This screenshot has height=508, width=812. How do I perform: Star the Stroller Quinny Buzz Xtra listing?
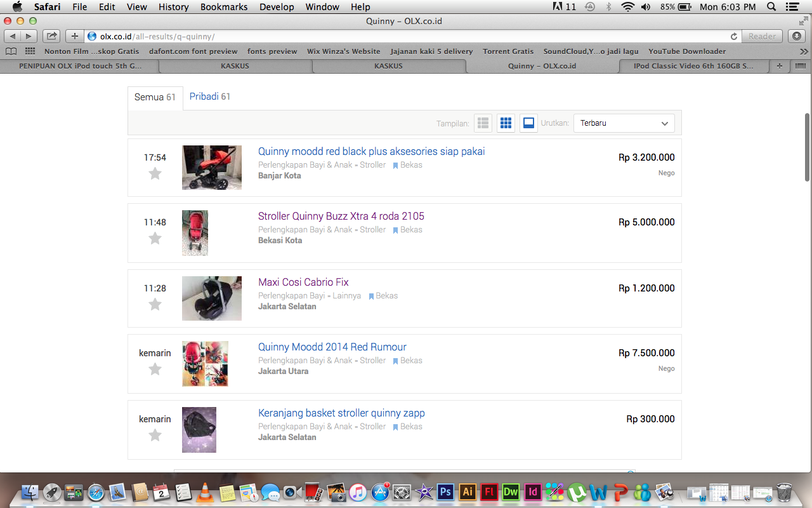click(x=155, y=238)
